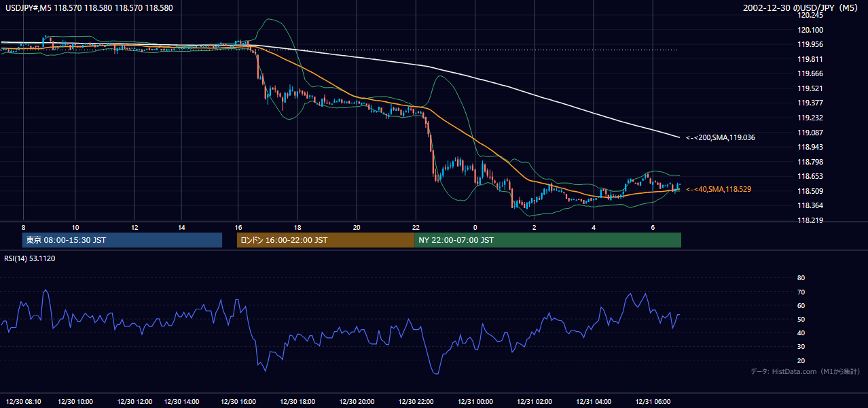Click price axis value 119.521
Screen dimensions: 868x408
pyautogui.click(x=811, y=88)
